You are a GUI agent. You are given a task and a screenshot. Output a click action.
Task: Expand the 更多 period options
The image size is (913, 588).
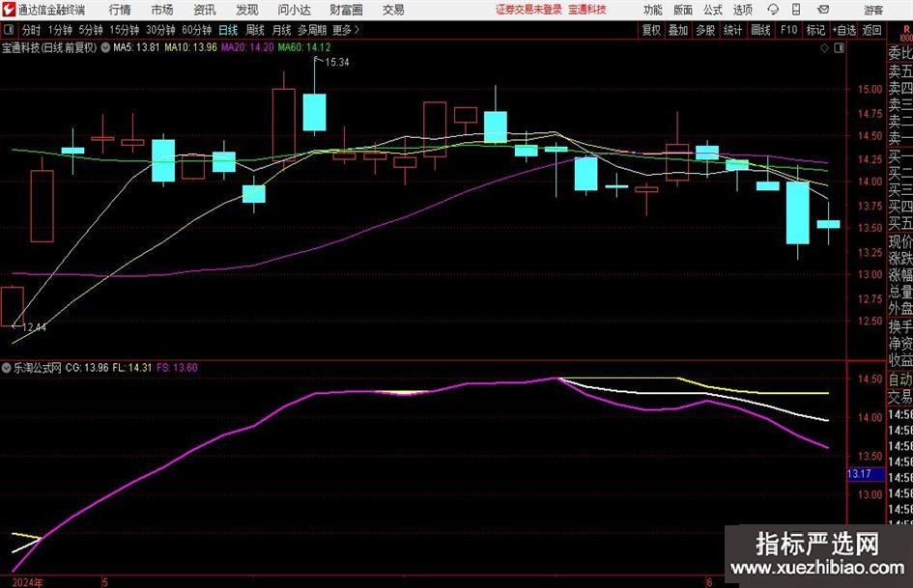pos(345,30)
